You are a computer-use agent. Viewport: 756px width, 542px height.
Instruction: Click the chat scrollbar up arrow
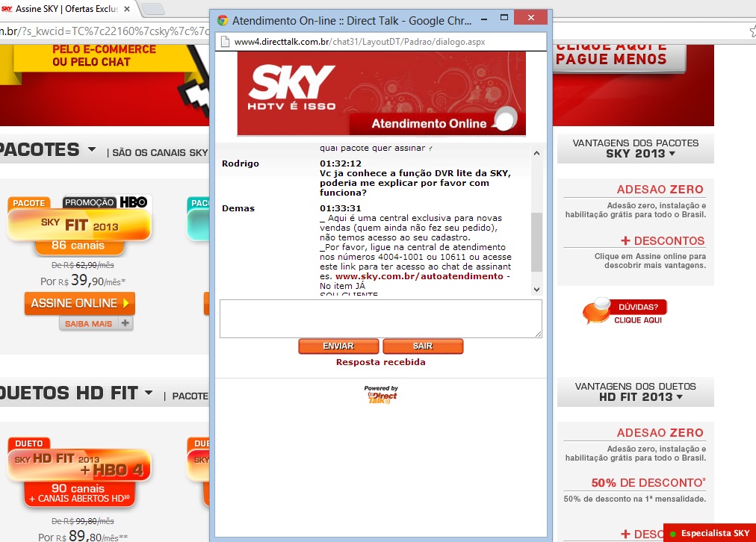tap(536, 153)
